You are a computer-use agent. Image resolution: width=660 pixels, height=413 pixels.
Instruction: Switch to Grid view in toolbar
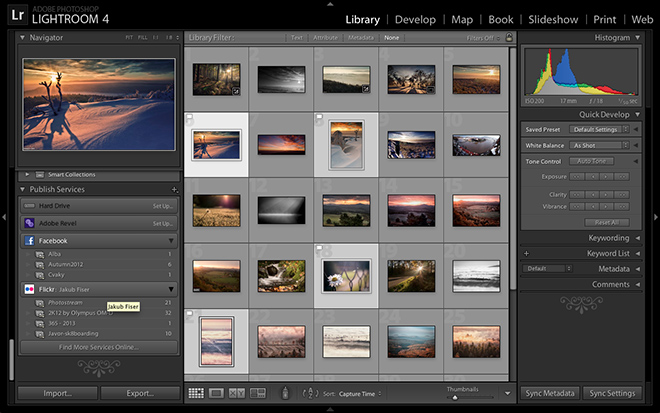[196, 394]
